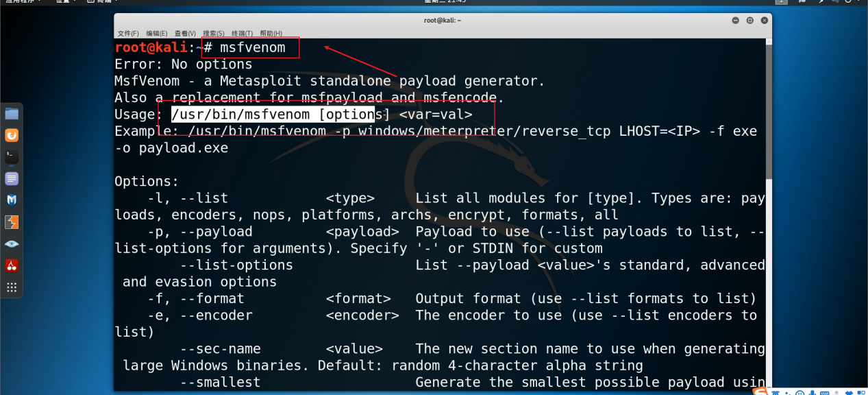Launch Metasploit from the dock
The image size is (868, 395).
[12, 200]
